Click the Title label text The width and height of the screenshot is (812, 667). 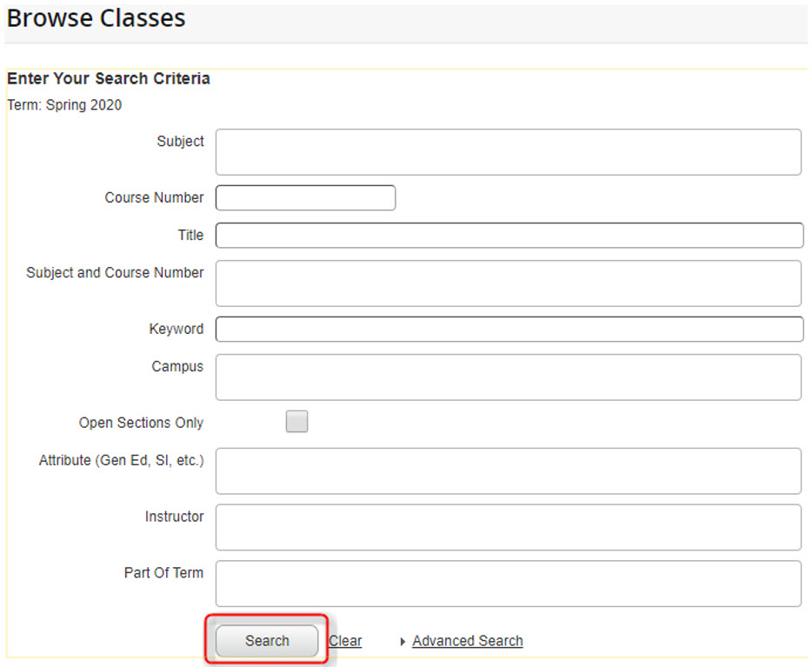tap(190, 235)
